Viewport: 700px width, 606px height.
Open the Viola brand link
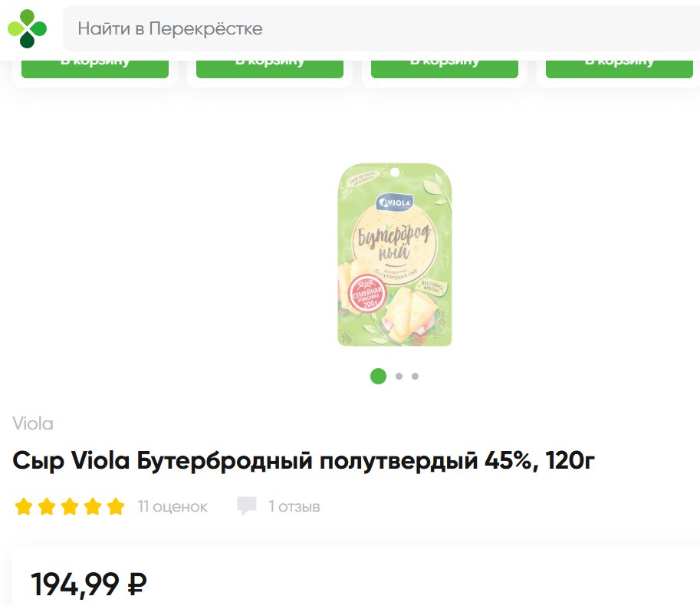33,423
